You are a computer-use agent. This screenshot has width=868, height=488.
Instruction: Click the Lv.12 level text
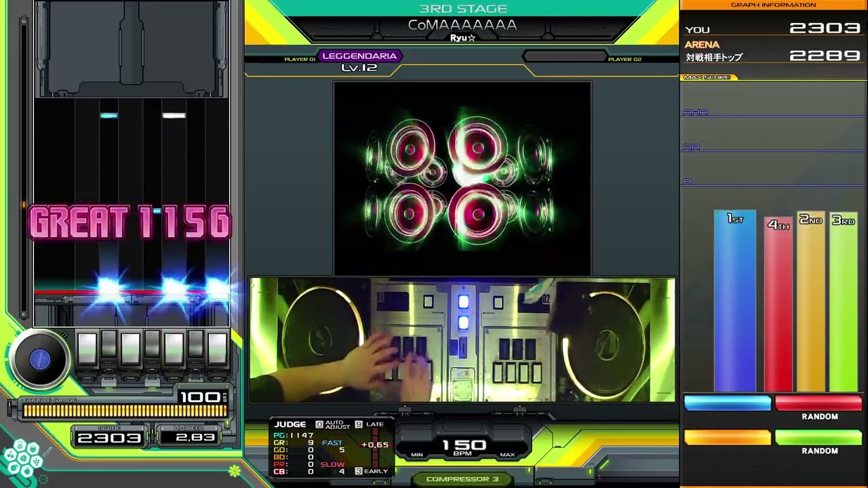(x=359, y=68)
